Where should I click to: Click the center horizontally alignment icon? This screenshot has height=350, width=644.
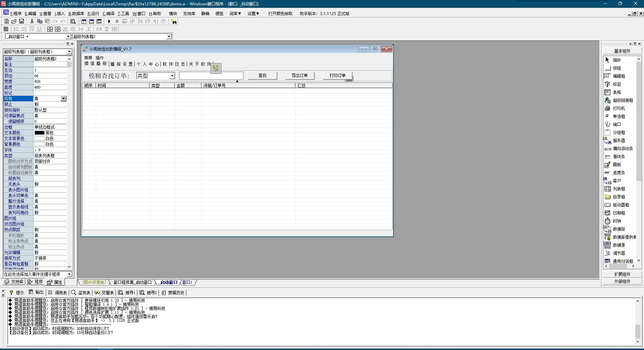(x=50, y=29)
